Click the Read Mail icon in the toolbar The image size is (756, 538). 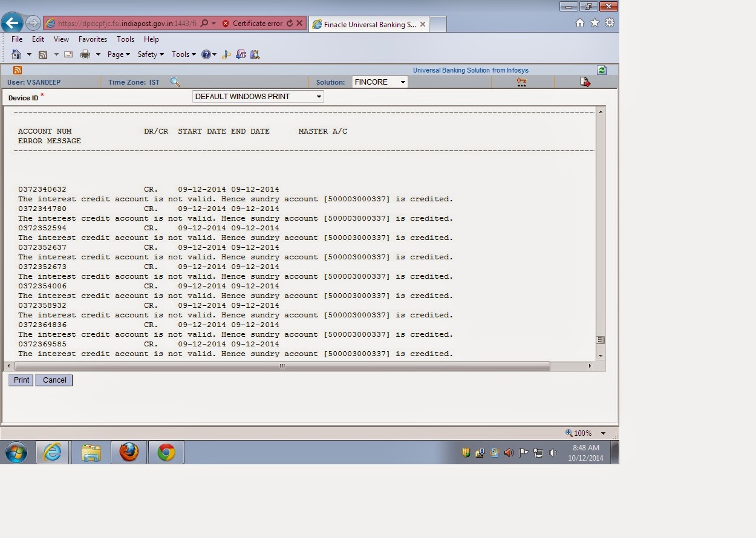(67, 54)
